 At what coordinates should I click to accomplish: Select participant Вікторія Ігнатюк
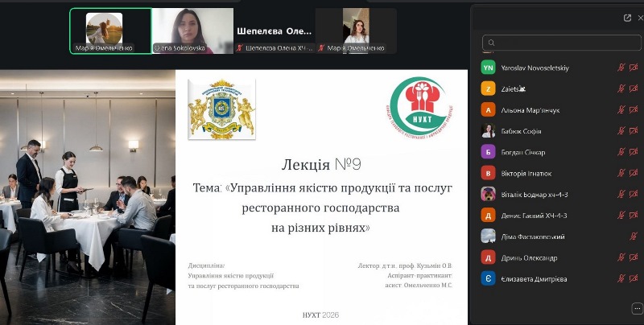(x=560, y=173)
